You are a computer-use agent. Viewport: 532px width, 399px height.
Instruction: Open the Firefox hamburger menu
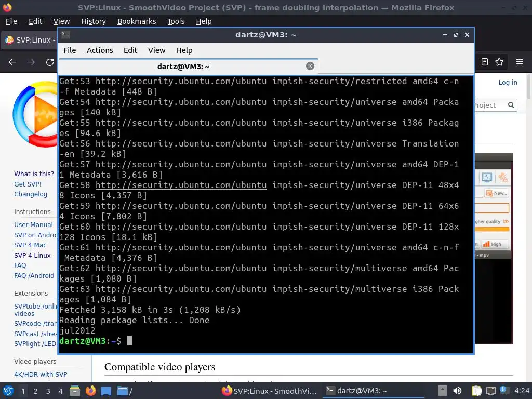tap(520, 62)
